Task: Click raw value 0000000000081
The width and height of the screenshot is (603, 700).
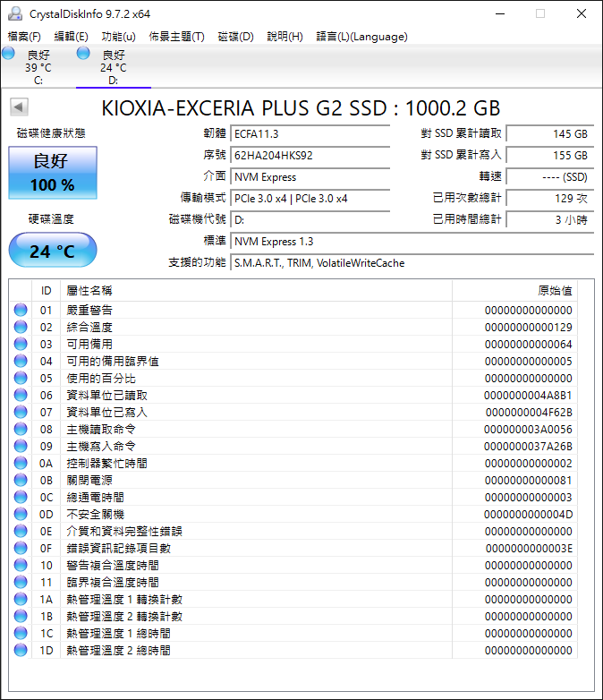Action: pos(529,481)
